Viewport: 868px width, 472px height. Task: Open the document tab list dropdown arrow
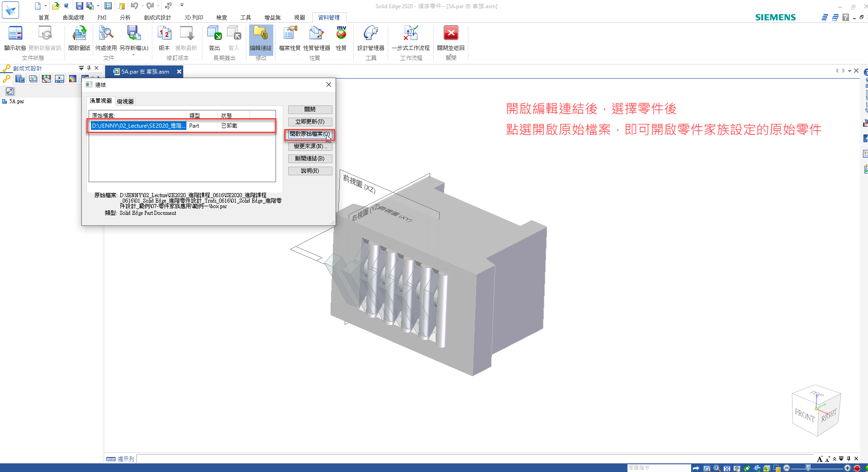click(x=849, y=71)
